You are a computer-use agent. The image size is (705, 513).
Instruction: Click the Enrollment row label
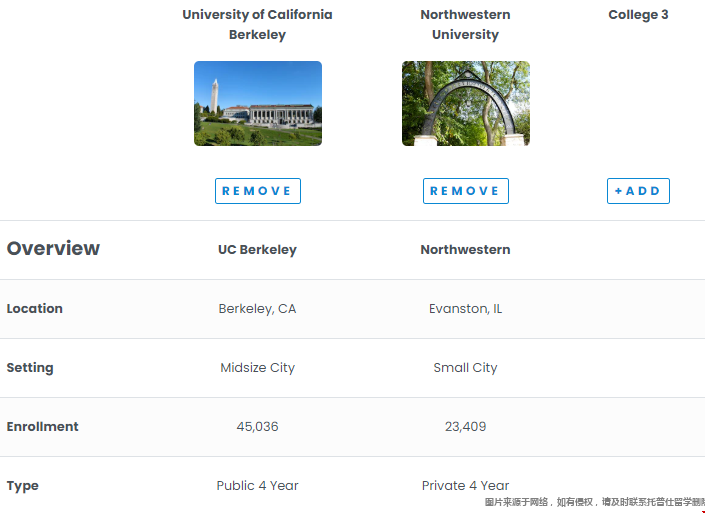[42, 426]
